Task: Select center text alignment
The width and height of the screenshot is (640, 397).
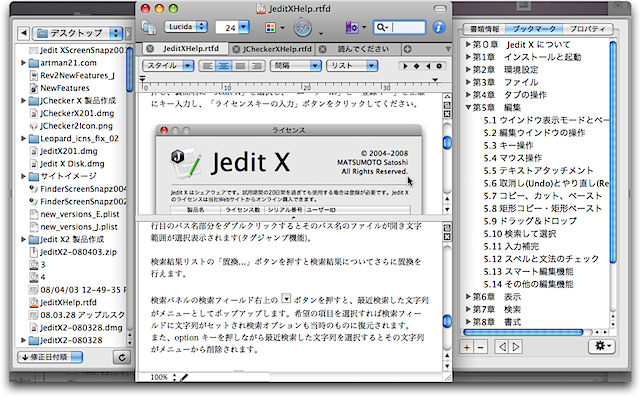Action: click(224, 66)
